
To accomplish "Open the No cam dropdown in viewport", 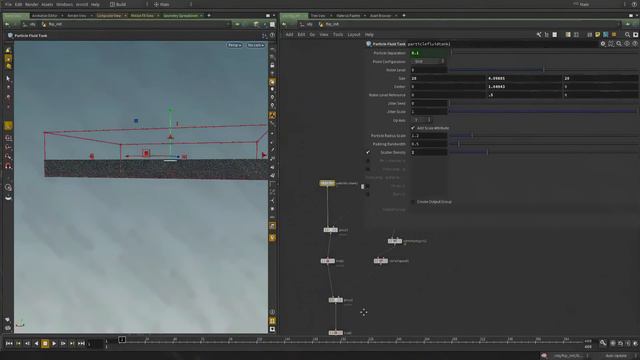I will pyautogui.click(x=256, y=45).
